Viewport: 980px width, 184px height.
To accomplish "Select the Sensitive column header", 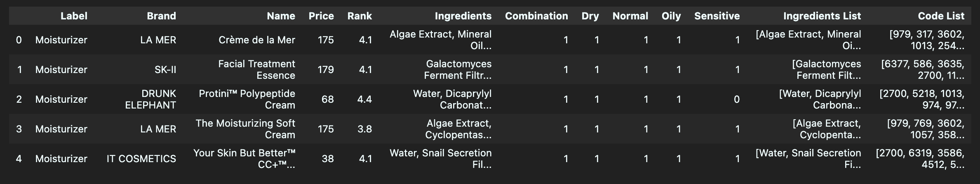I will click(x=717, y=16).
